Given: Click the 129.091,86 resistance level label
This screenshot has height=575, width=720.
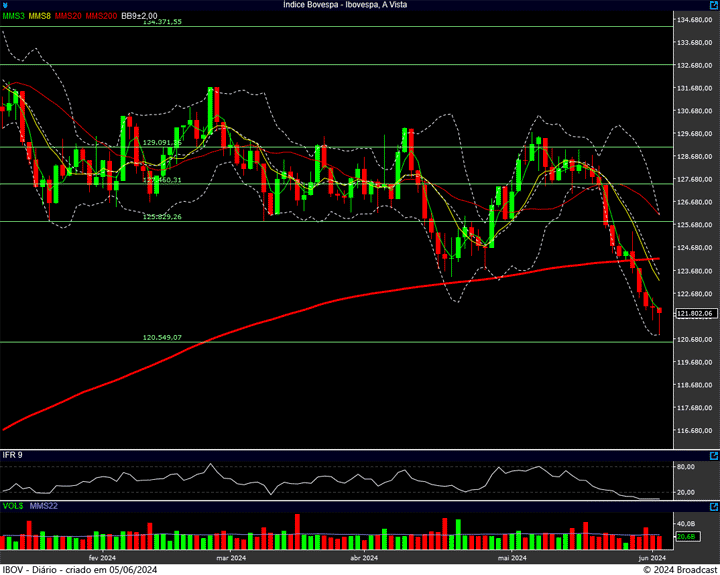Looking at the screenshot, I should pos(162,143).
